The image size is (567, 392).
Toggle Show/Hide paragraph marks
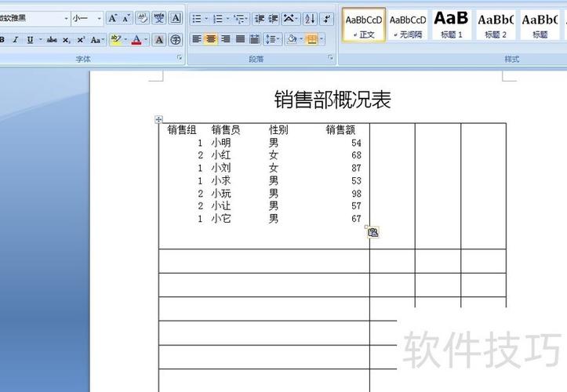click(x=327, y=19)
